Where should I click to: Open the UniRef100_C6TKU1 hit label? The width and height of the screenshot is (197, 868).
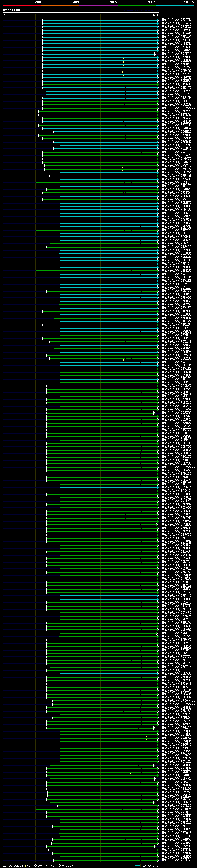[x=176, y=47]
